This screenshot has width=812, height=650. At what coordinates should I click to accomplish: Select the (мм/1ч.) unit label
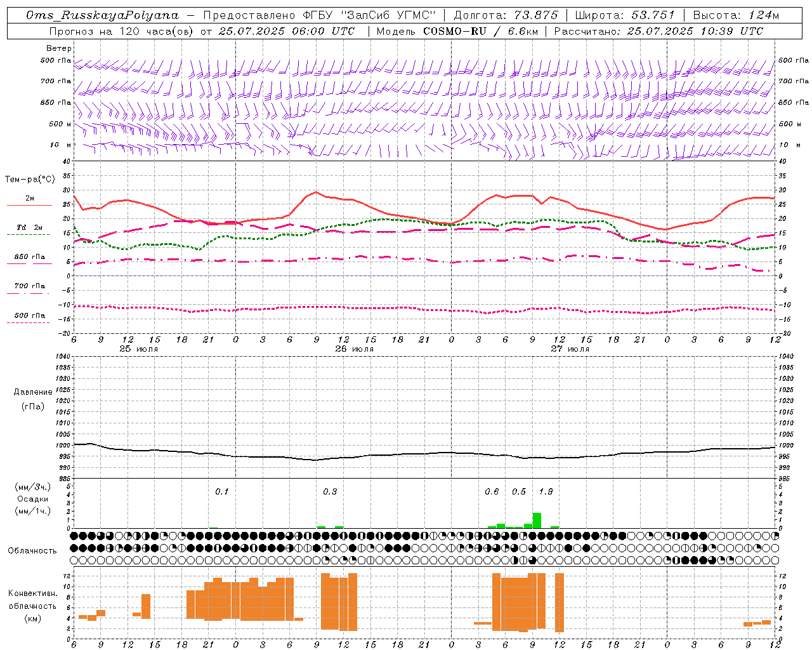(32, 511)
